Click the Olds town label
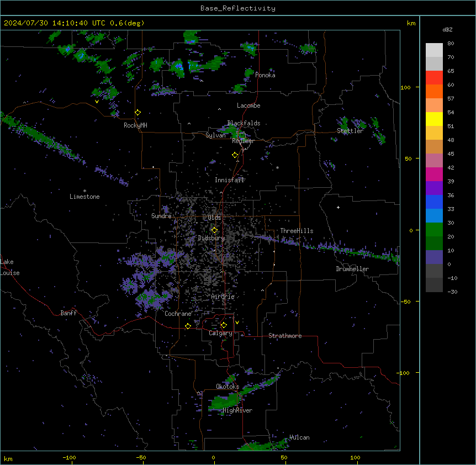476x465 pixels. [x=214, y=218]
